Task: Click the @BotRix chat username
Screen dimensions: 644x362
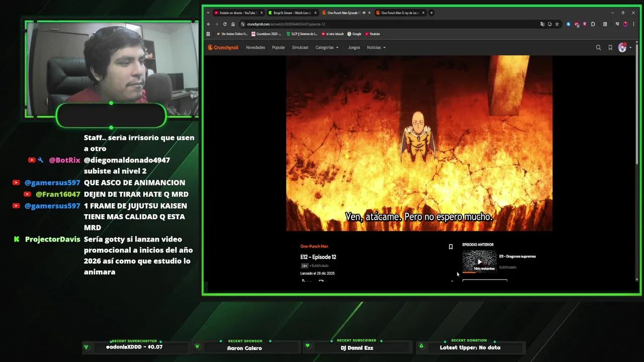Action: 64,160
